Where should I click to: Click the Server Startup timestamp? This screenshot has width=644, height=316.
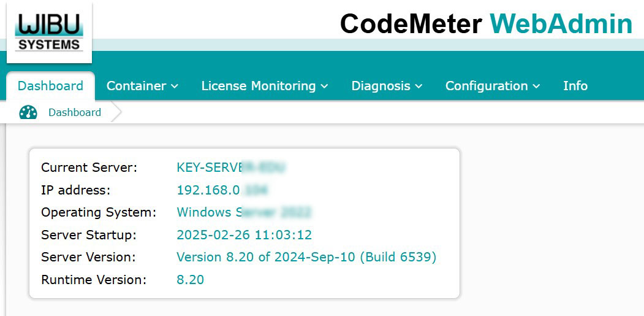pos(244,234)
